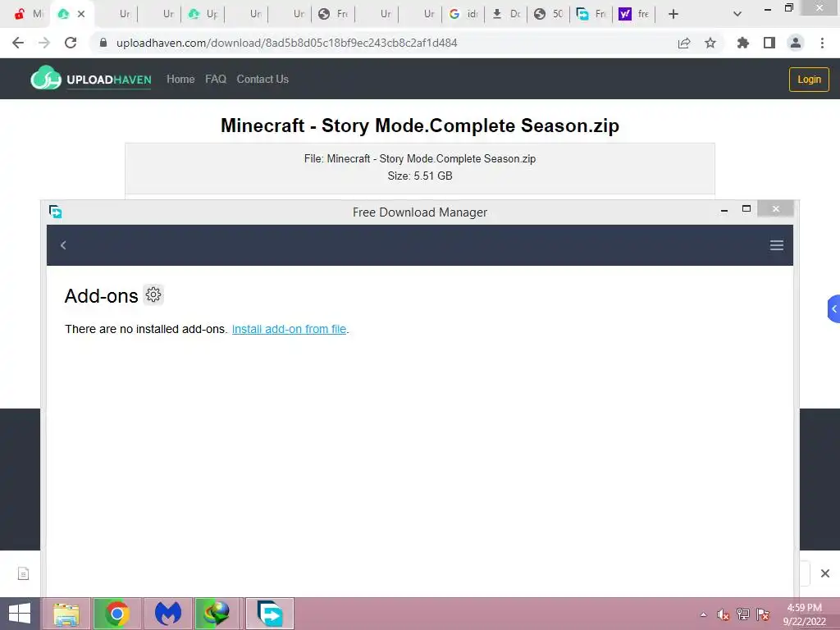Viewport: 840px width, 630px height.
Task: Open the Windows Start menu
Action: click(20, 614)
